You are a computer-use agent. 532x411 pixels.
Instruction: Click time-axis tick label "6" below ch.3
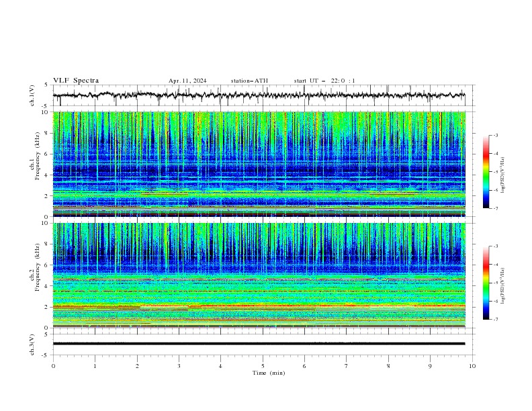click(304, 366)
